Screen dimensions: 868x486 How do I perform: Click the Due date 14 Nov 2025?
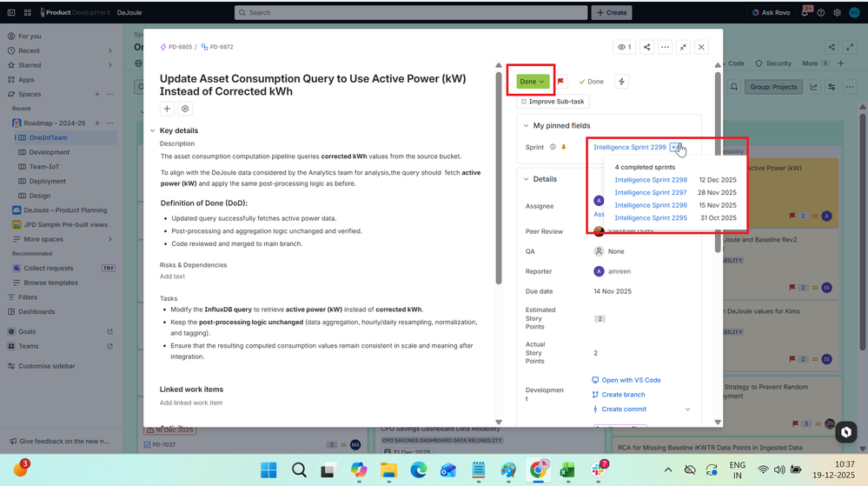pyautogui.click(x=613, y=291)
